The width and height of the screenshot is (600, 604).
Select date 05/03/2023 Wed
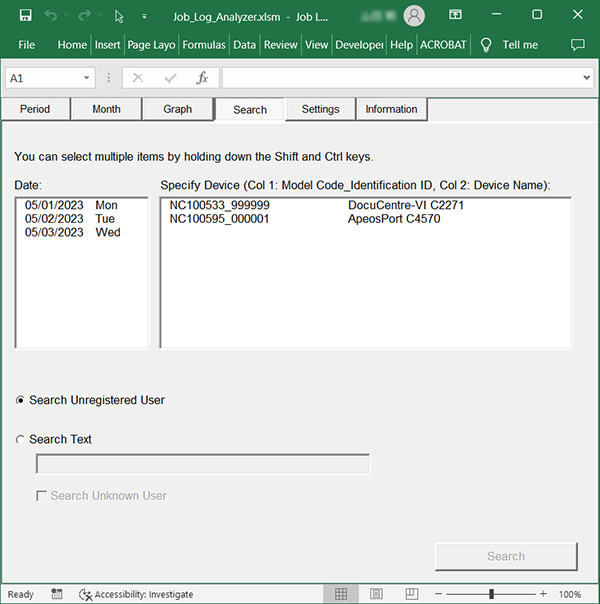coord(82,232)
